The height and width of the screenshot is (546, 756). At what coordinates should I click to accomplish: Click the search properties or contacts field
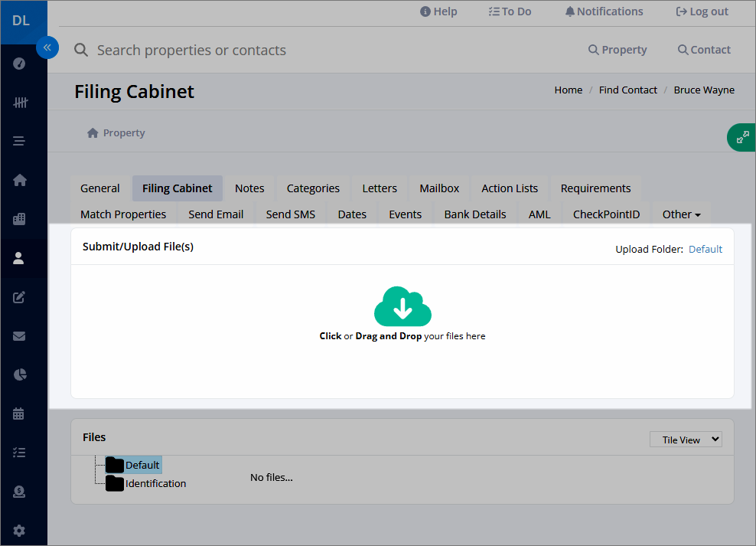point(191,51)
